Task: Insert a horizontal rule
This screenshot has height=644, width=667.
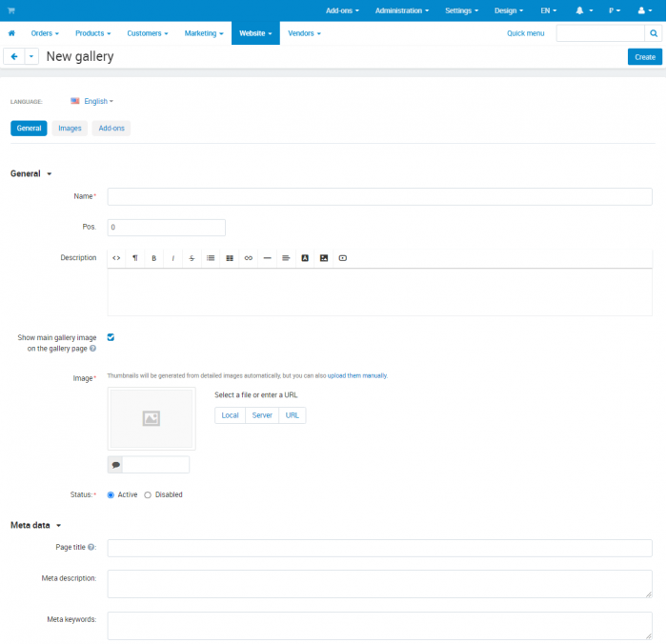Action: (267, 258)
